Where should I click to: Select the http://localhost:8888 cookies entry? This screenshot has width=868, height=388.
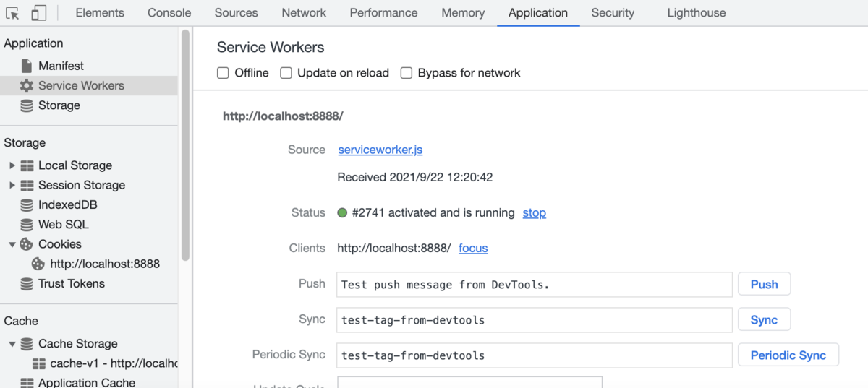click(x=105, y=264)
